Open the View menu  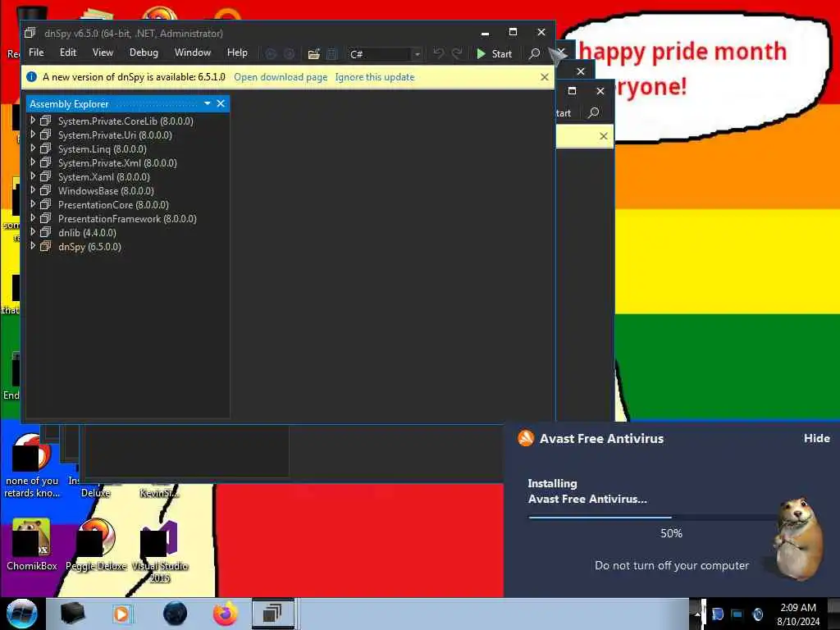click(103, 52)
